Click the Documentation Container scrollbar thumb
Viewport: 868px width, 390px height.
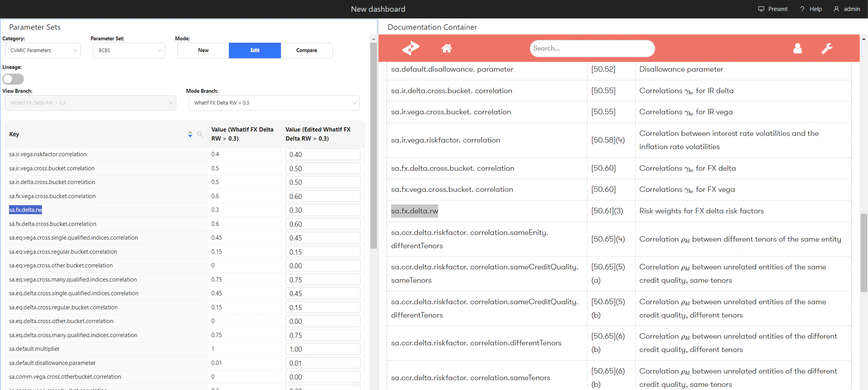pyautogui.click(x=864, y=253)
